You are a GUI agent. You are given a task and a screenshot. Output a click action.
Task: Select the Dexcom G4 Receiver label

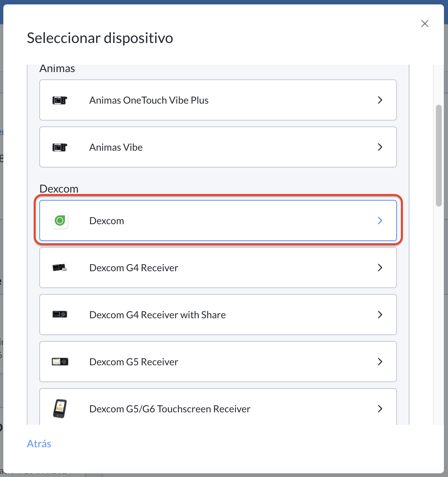[x=134, y=268]
